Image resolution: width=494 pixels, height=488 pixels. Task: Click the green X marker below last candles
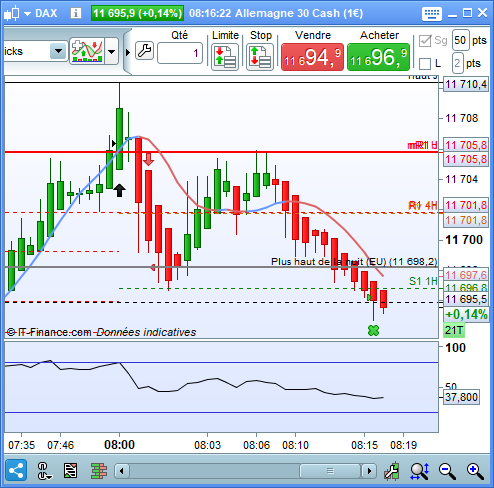tap(373, 330)
